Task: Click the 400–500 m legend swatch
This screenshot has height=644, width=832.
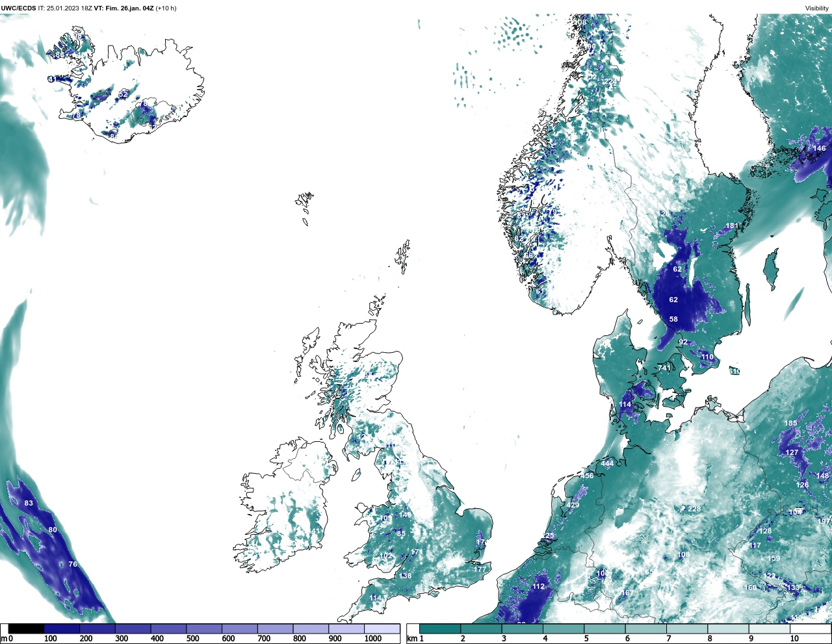Action: pyautogui.click(x=168, y=629)
